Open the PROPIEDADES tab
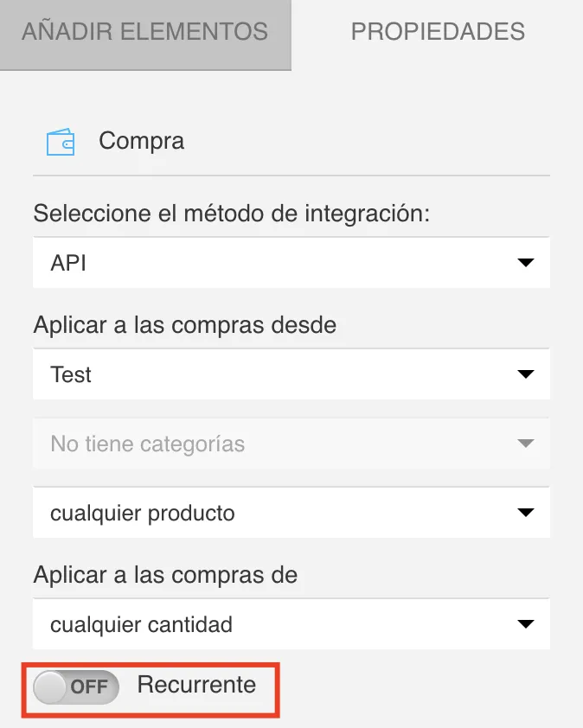This screenshot has width=583, height=728. click(438, 33)
